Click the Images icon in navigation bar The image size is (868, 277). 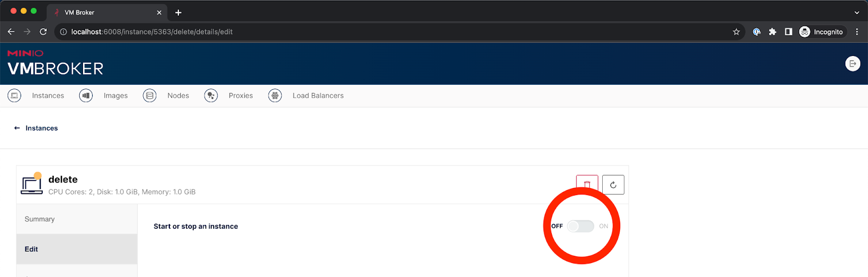pyautogui.click(x=86, y=96)
